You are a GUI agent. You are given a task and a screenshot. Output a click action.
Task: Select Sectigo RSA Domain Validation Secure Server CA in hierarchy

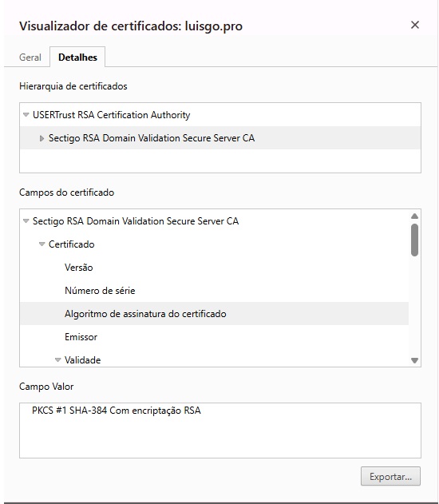[x=152, y=138]
